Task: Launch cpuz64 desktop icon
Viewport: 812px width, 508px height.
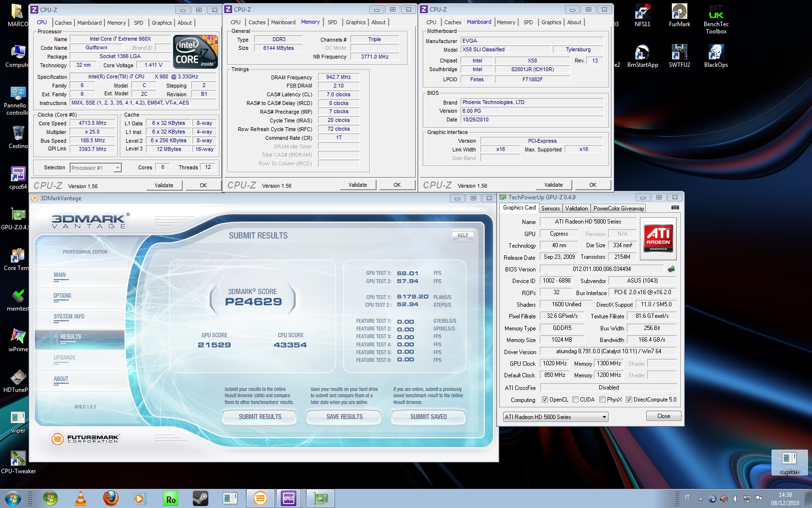Action: (18, 178)
